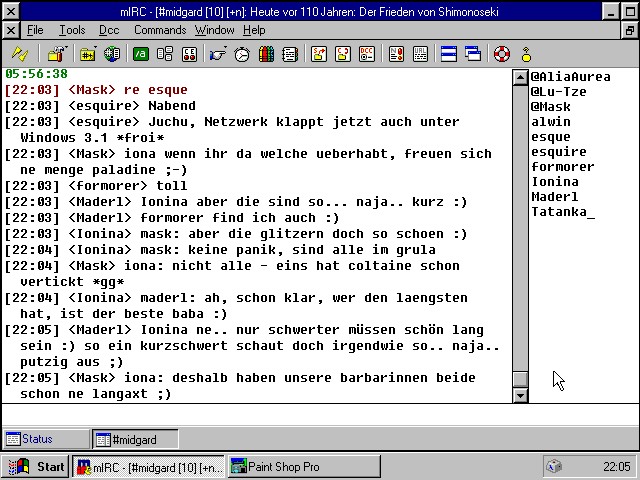The image size is (640, 480).
Task: Select @Mask in the nick list
Action: click(x=550, y=107)
